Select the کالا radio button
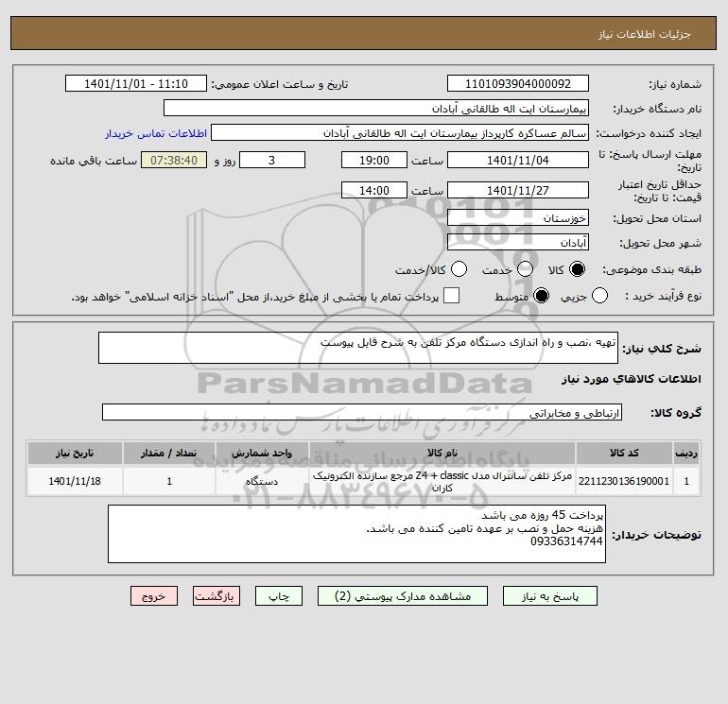 (577, 269)
